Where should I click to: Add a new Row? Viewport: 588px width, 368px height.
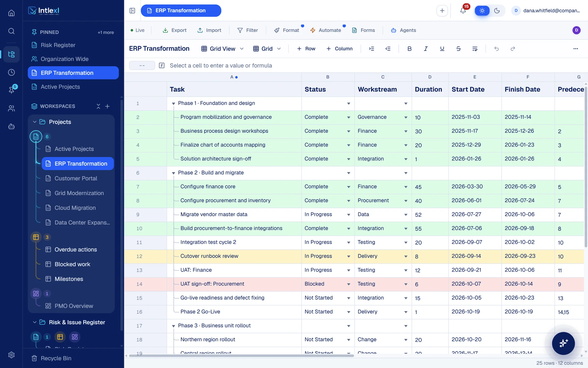pyautogui.click(x=306, y=49)
